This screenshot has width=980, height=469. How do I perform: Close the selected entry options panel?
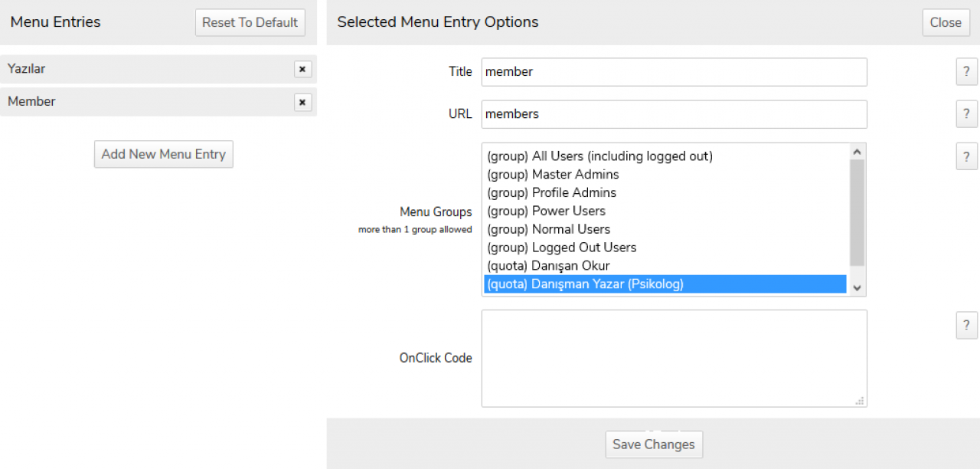(x=946, y=22)
